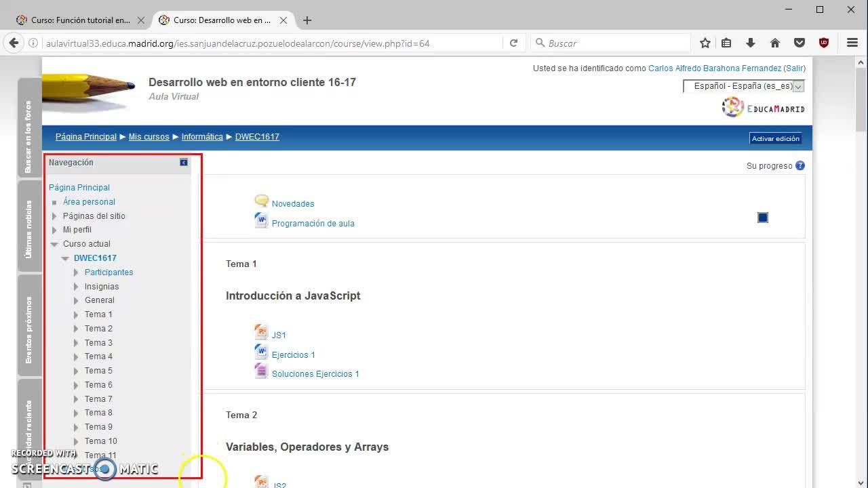Viewport: 868px width, 488px height.
Task: Toggle the completion box for Programación de aula
Action: click(x=763, y=218)
